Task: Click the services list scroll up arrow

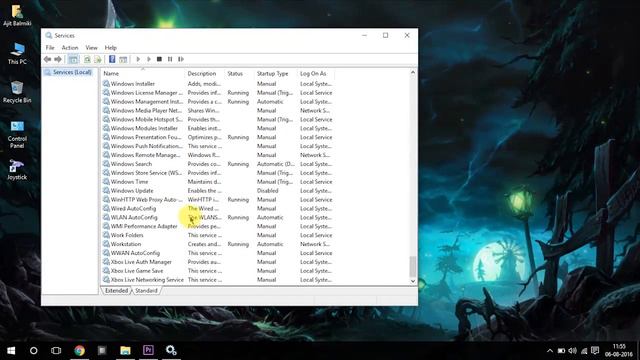Action: click(x=413, y=72)
